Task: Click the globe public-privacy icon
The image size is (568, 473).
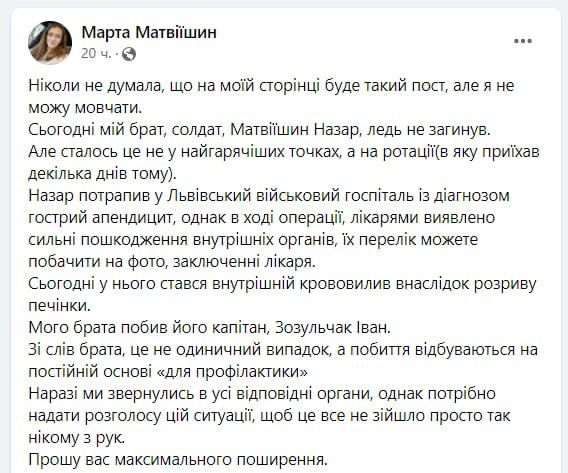Action: [x=129, y=54]
